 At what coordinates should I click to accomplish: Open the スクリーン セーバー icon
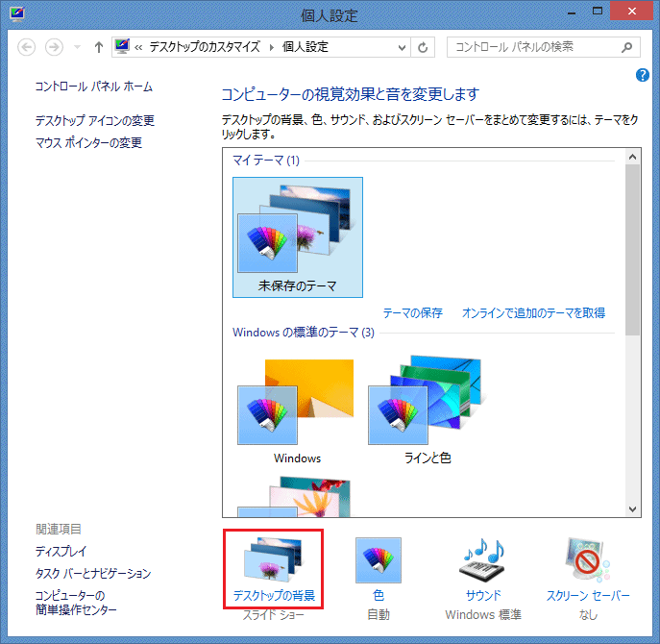pyautogui.click(x=588, y=560)
